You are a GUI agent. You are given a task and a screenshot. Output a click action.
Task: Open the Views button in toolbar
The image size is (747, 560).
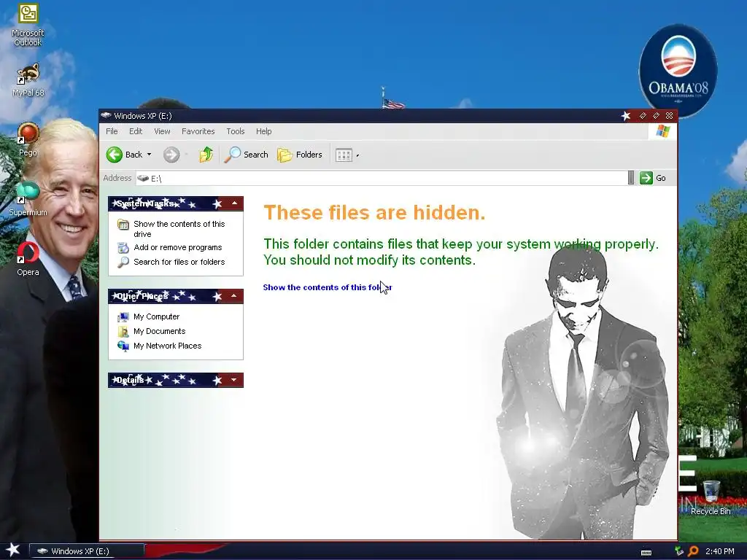pyautogui.click(x=344, y=155)
